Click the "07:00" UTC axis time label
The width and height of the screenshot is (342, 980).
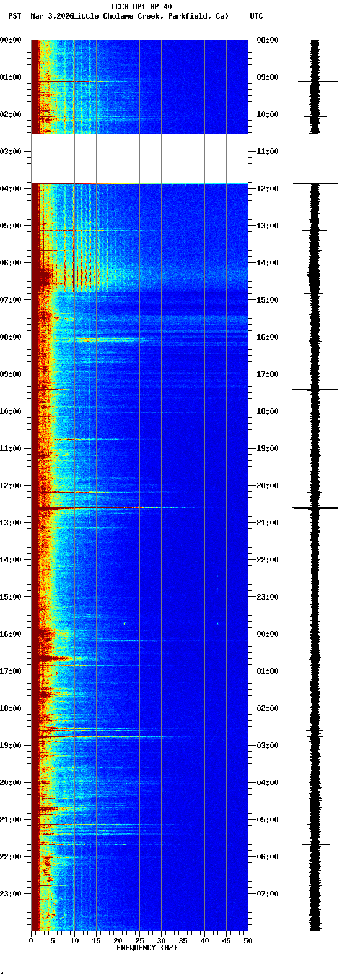tap(268, 894)
